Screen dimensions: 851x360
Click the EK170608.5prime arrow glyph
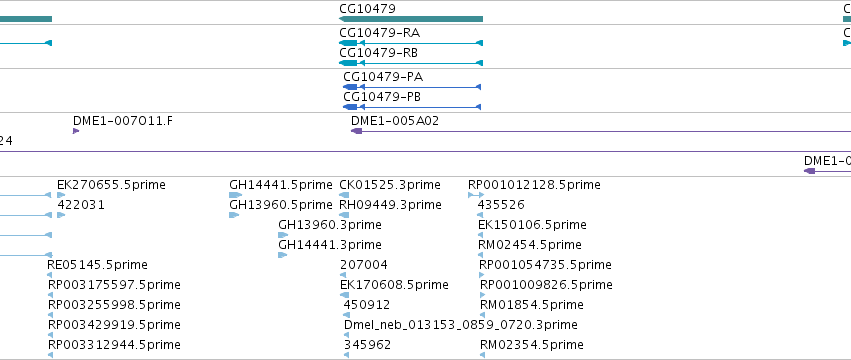click(x=345, y=295)
